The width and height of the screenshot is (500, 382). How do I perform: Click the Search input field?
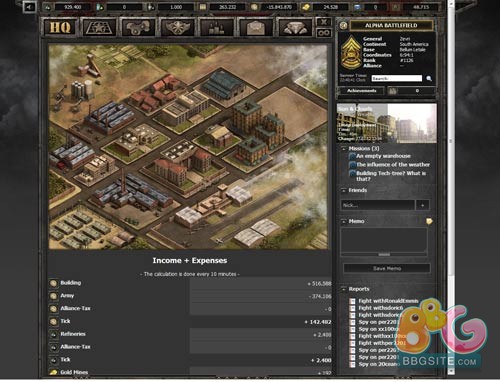[397, 78]
